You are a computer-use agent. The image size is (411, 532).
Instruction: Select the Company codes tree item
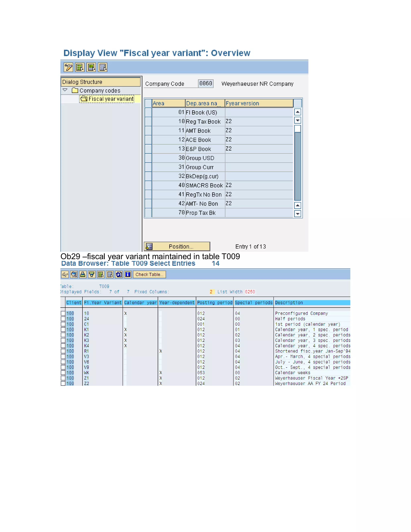click(100, 91)
